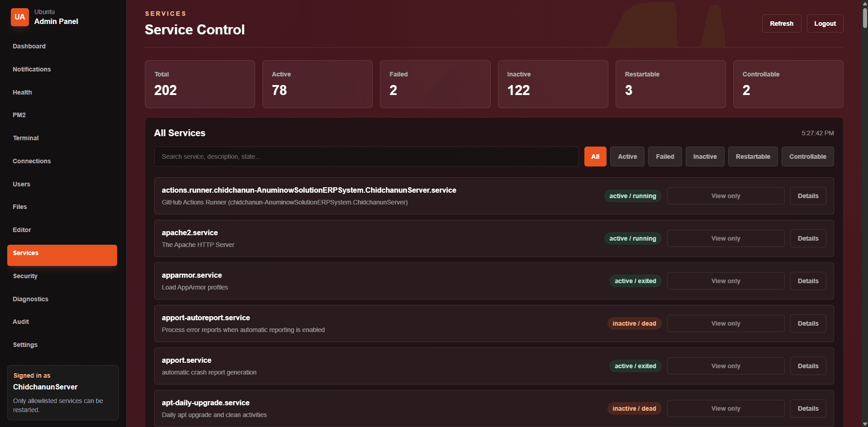The height and width of the screenshot is (427, 868).
Task: Focus the service search field
Action: click(366, 157)
